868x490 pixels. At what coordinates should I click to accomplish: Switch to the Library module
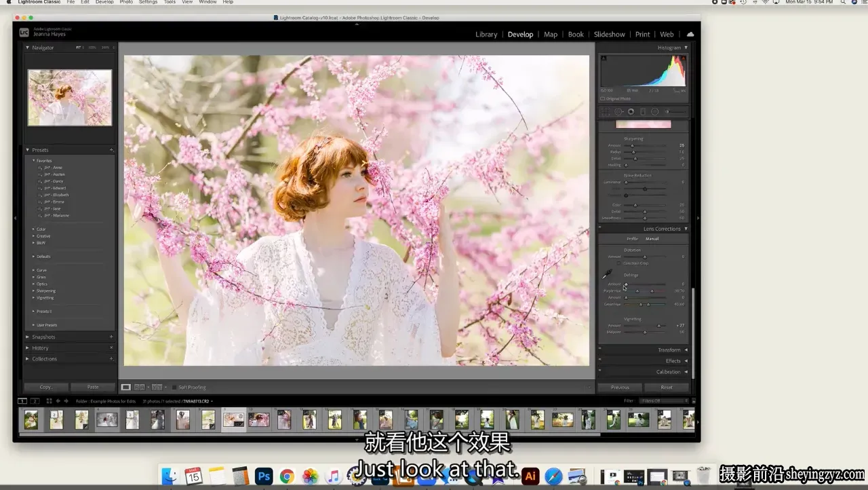[486, 34]
